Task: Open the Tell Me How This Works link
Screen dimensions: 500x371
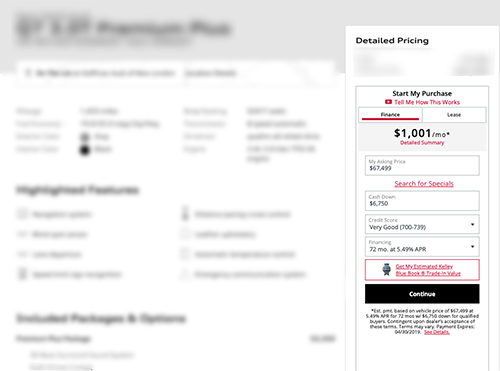Action: (x=427, y=102)
